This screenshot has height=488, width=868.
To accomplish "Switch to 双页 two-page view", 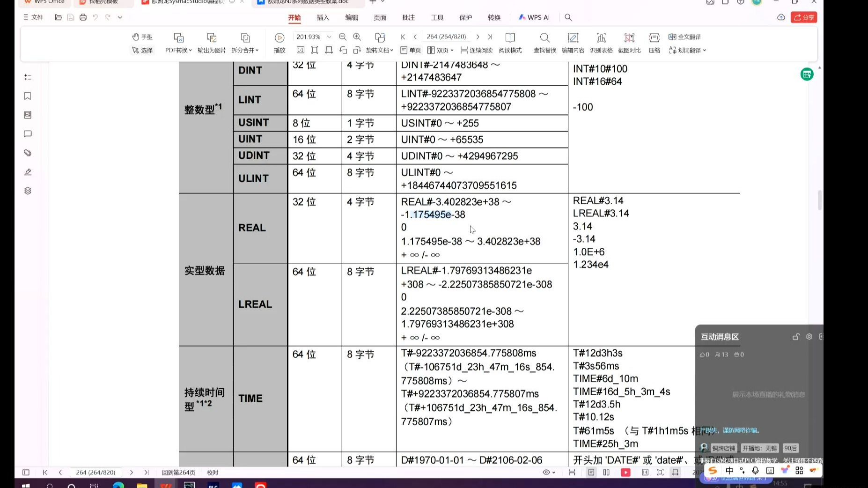I will [439, 50].
